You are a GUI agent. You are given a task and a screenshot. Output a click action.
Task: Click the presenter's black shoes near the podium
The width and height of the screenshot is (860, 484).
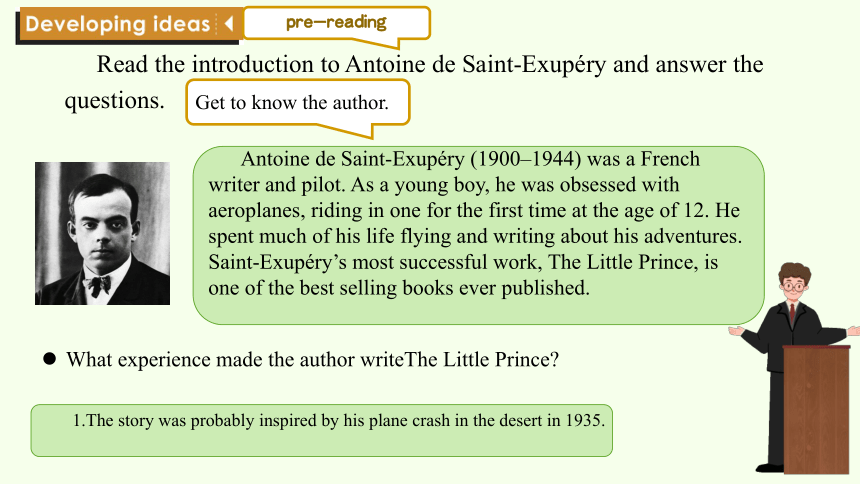coord(769,468)
